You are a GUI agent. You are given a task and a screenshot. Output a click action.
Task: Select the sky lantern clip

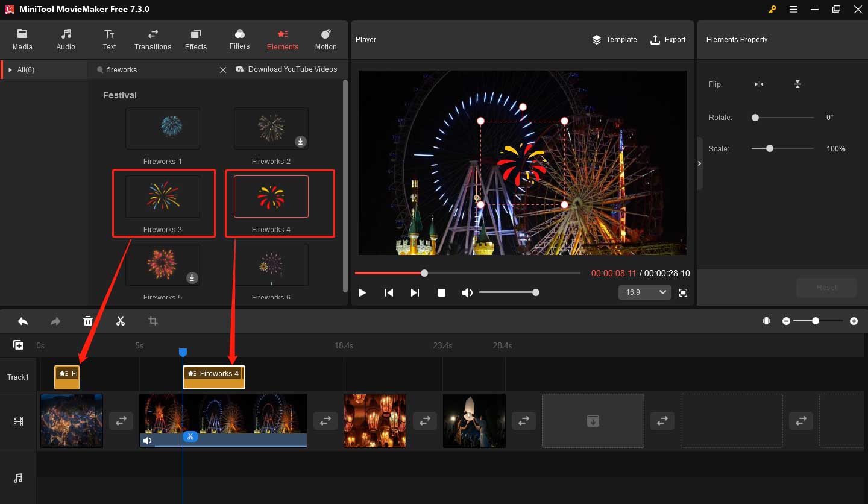click(474, 421)
